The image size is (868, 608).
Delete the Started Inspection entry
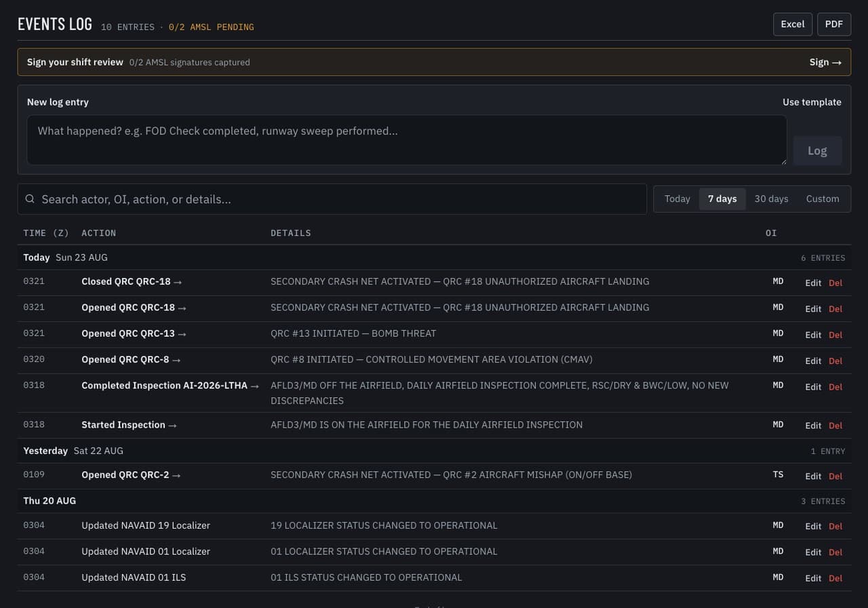(x=835, y=426)
